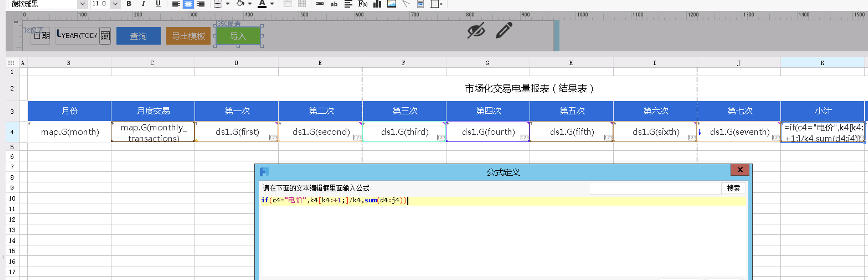
Task: Select the select-all grid corner
Action: tap(11, 63)
